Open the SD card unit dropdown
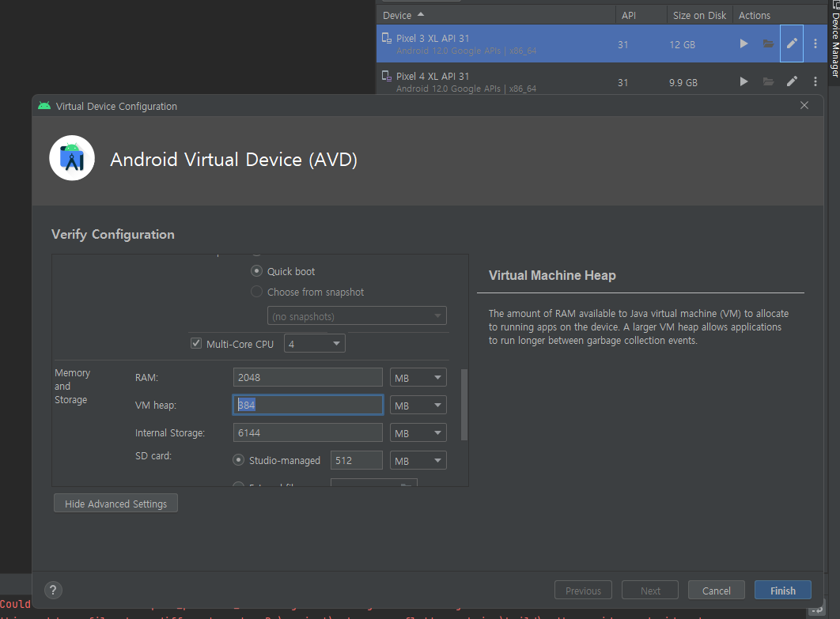The height and width of the screenshot is (619, 840). pos(418,461)
